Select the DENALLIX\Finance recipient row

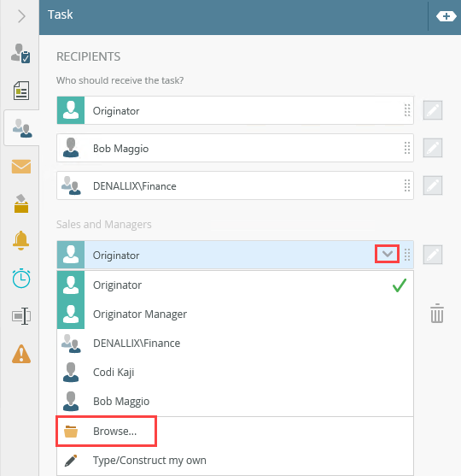click(x=235, y=185)
